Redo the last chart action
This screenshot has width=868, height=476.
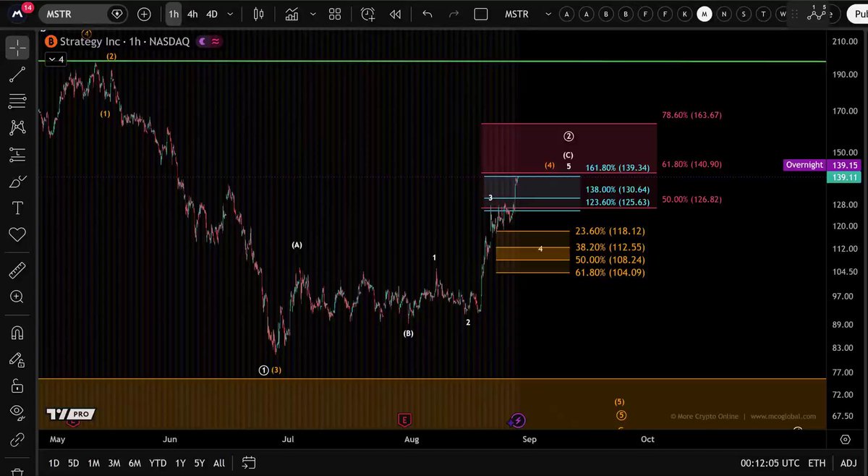point(454,14)
